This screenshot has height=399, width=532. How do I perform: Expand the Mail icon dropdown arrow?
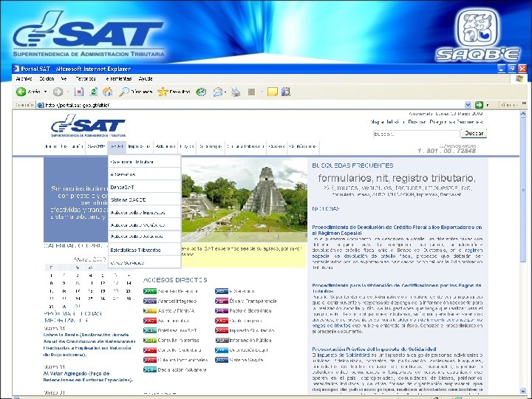pos(225,92)
